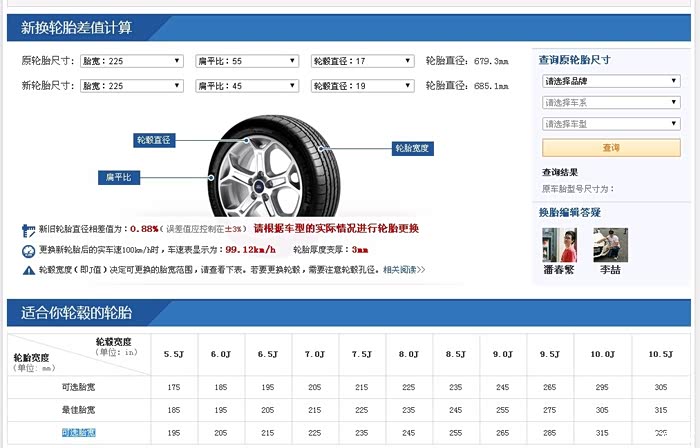The width and height of the screenshot is (700, 448).
Task: Open the 请选择车系 series dropdown
Action: pos(610,103)
